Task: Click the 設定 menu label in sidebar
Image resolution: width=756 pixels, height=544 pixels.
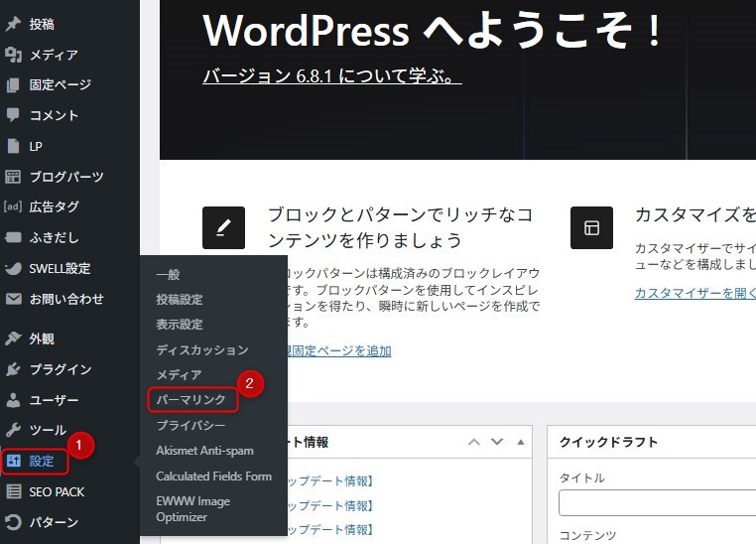Action: click(42, 461)
